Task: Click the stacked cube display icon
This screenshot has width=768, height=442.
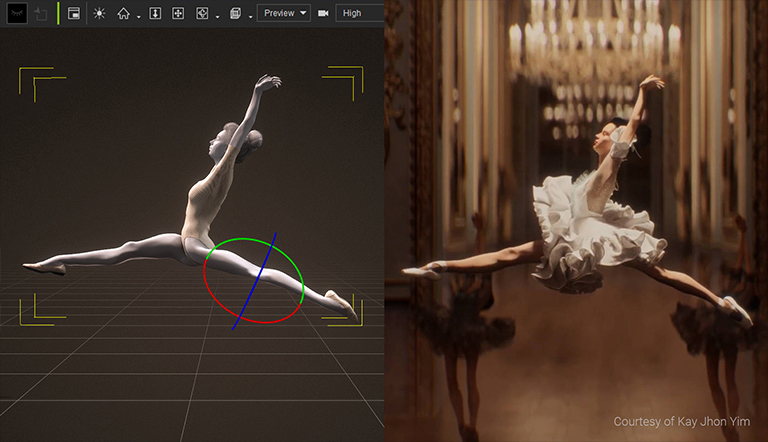Action: (234, 14)
